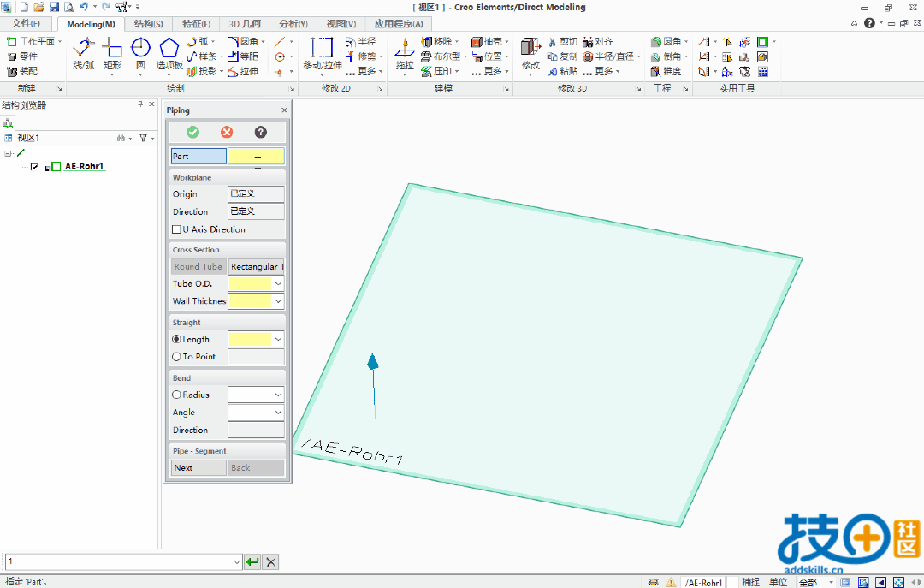Confirm Piping dialog with green checkmark
Screen dimensions: 924x588
[x=192, y=132]
